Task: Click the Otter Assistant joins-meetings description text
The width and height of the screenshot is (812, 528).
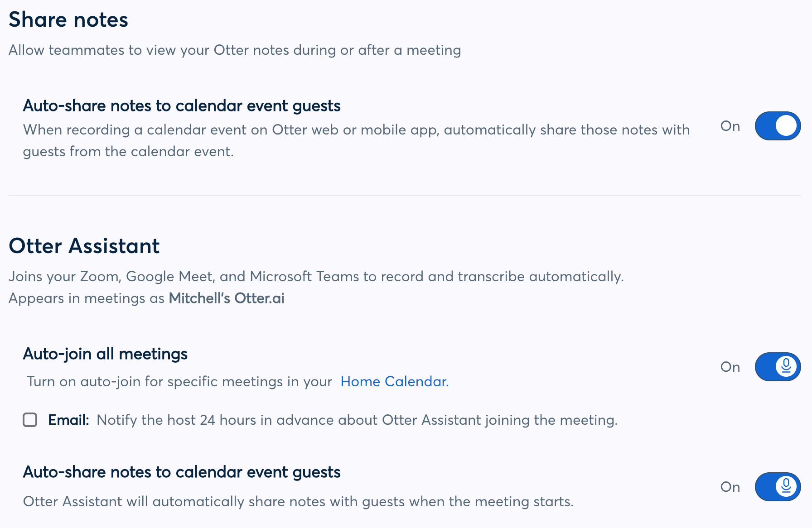Action: (316, 276)
